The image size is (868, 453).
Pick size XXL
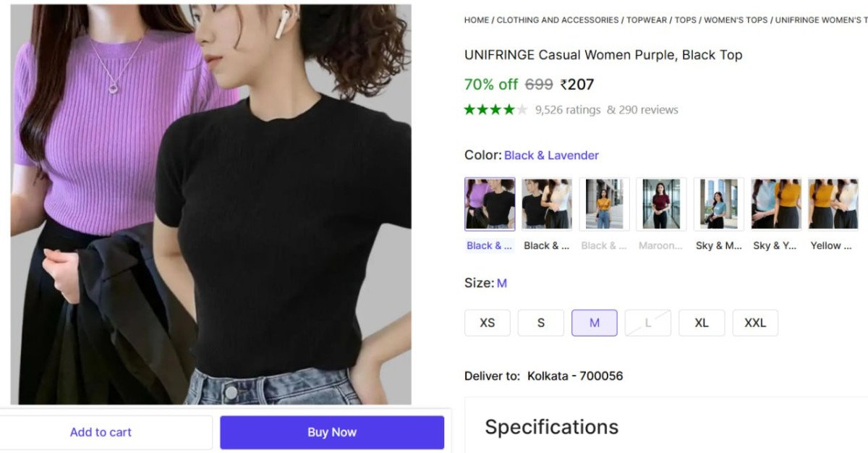coord(755,323)
